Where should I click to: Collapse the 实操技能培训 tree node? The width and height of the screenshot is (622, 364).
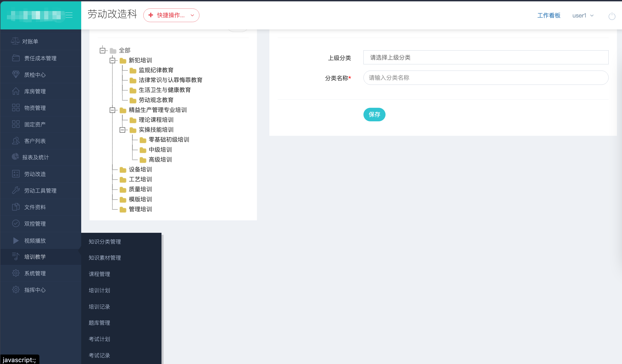(122, 130)
